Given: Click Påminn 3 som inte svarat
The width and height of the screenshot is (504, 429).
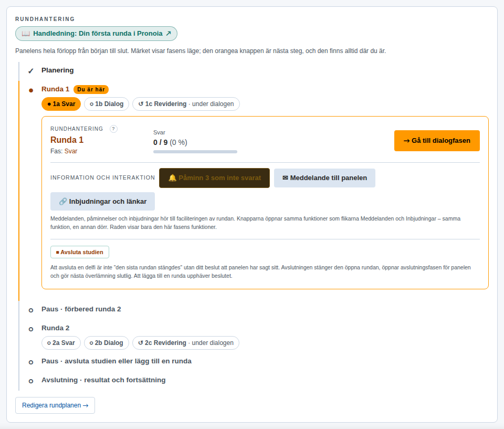Looking at the screenshot, I should point(214,178).
